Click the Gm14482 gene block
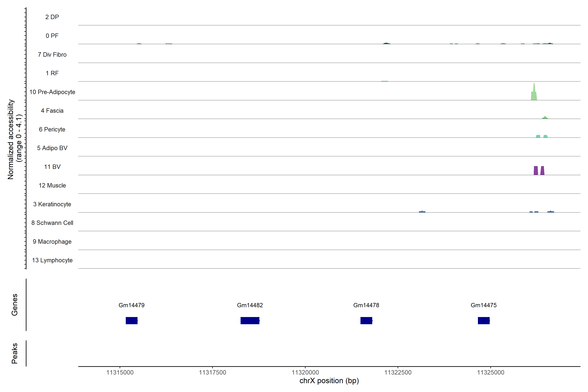588x392 pixels. click(250, 320)
